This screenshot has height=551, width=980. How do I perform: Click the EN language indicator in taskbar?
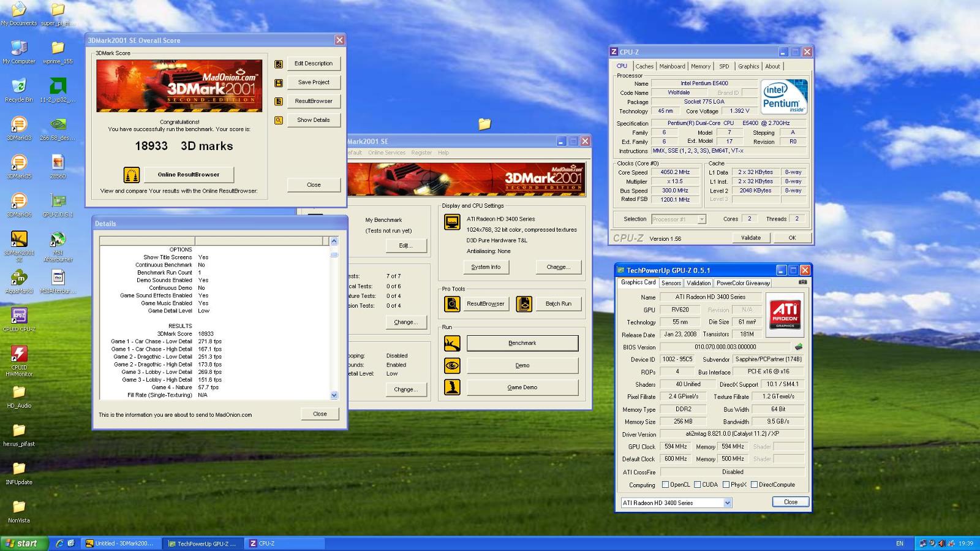899,544
